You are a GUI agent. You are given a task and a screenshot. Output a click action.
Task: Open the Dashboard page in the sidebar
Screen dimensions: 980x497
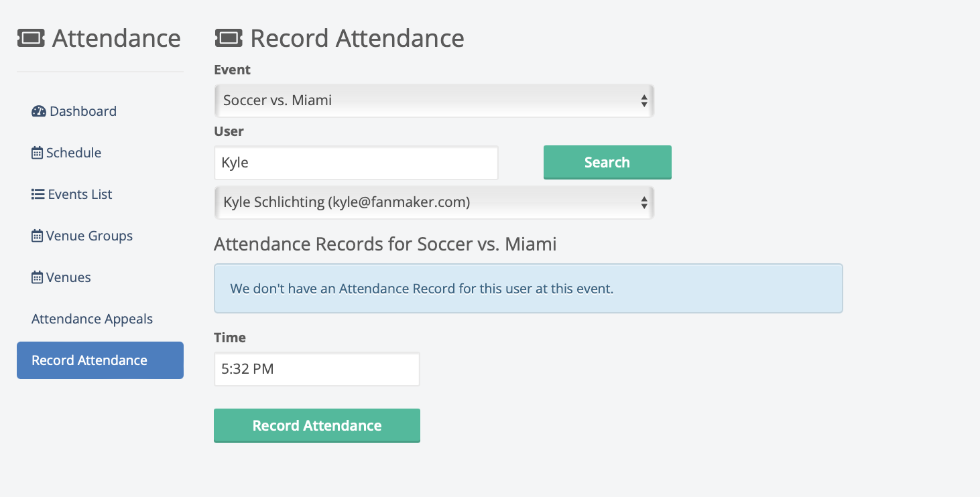pyautogui.click(x=82, y=111)
